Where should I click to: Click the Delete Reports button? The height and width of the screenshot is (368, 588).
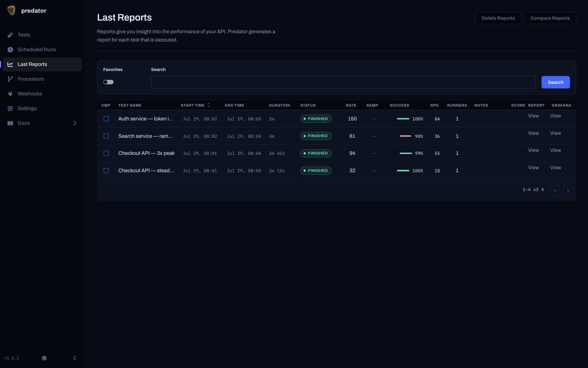pos(498,18)
